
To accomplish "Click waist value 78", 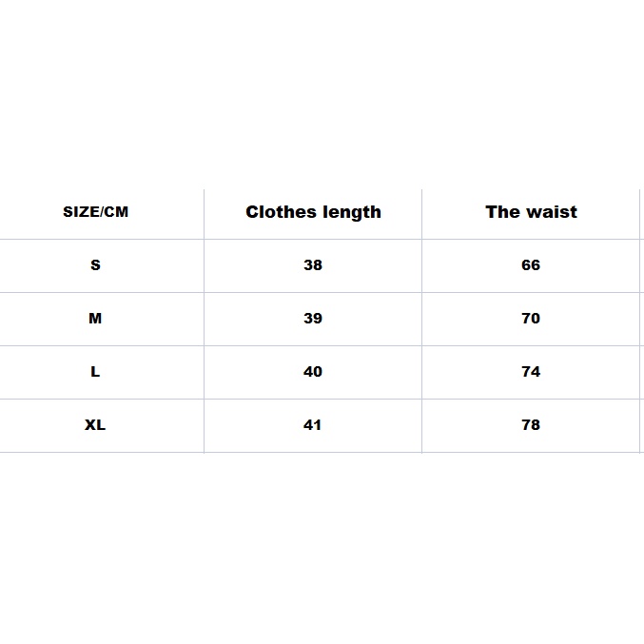I will (531, 424).
